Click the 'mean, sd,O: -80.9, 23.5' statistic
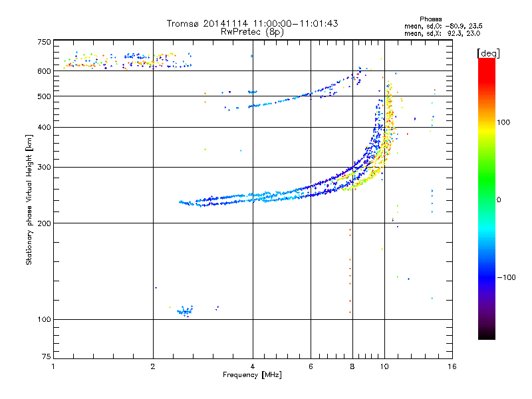532x399 pixels. (443, 26)
